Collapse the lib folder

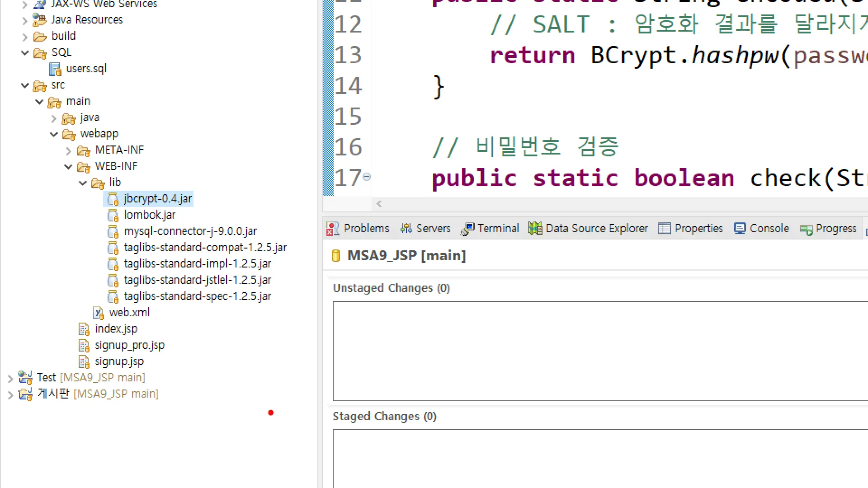[x=83, y=183]
